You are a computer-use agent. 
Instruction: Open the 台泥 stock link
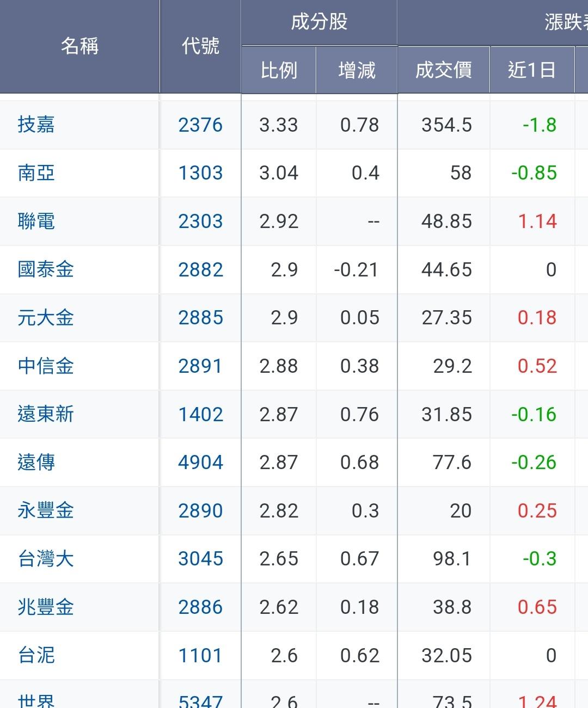36,655
